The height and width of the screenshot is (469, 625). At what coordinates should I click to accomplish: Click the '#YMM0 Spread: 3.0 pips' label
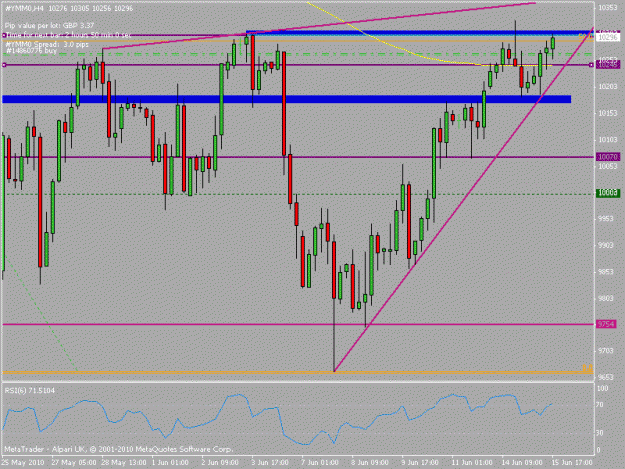coord(47,44)
